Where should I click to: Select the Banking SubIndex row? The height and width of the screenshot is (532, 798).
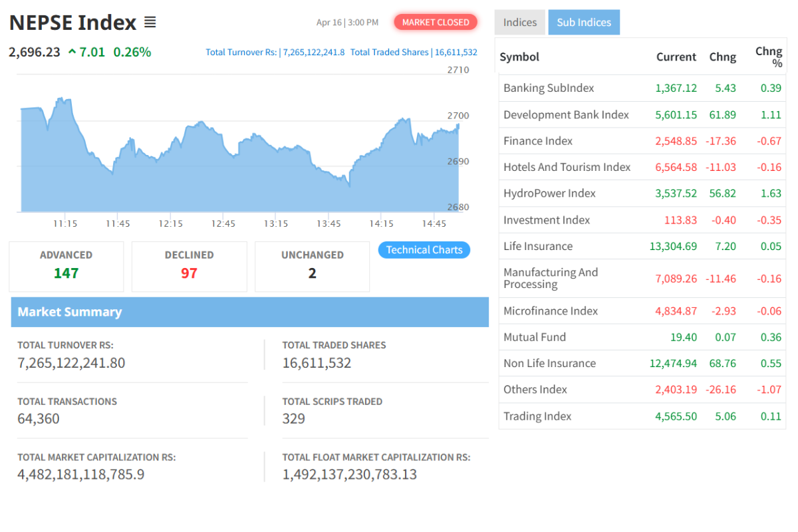click(x=642, y=88)
